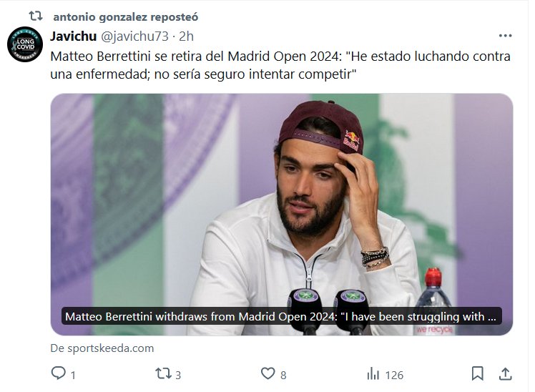Click the reply speech bubble icon
Viewport: 535px width, 392px height.
click(x=59, y=373)
